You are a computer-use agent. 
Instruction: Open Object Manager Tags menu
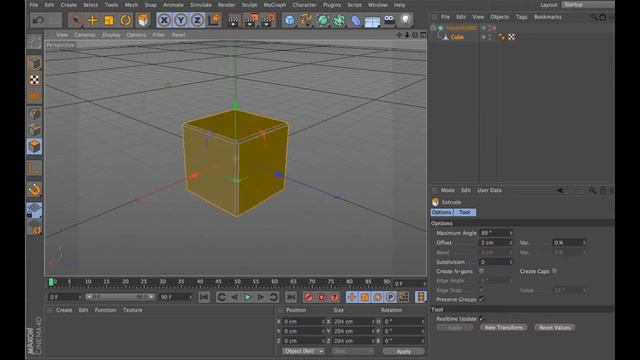521,17
